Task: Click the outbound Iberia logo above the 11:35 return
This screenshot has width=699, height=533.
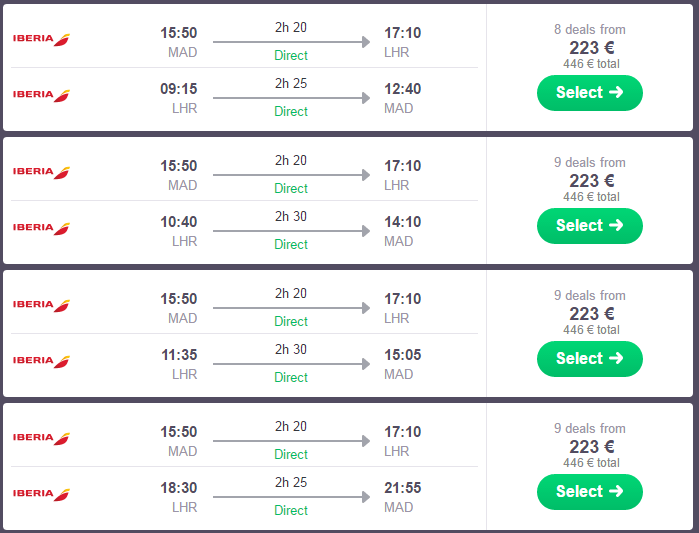Action: [x=41, y=305]
